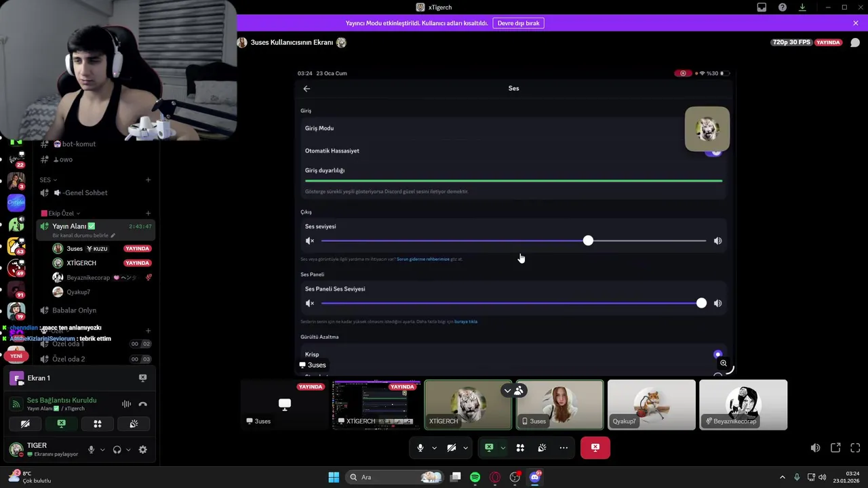Viewport: 868px width, 488px height.
Task: Mute microphone in bottom call control bar
Action: click(x=420, y=447)
